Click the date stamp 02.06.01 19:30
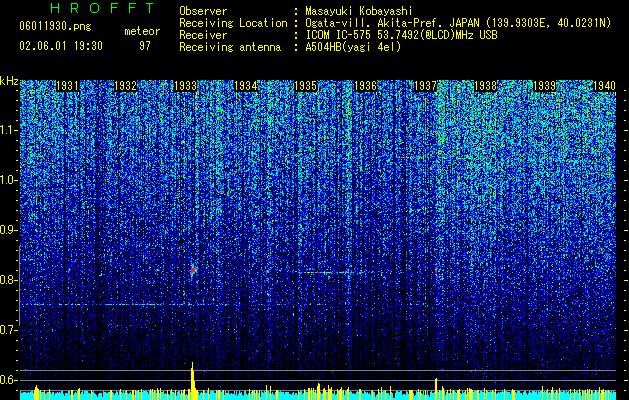 click(x=61, y=45)
